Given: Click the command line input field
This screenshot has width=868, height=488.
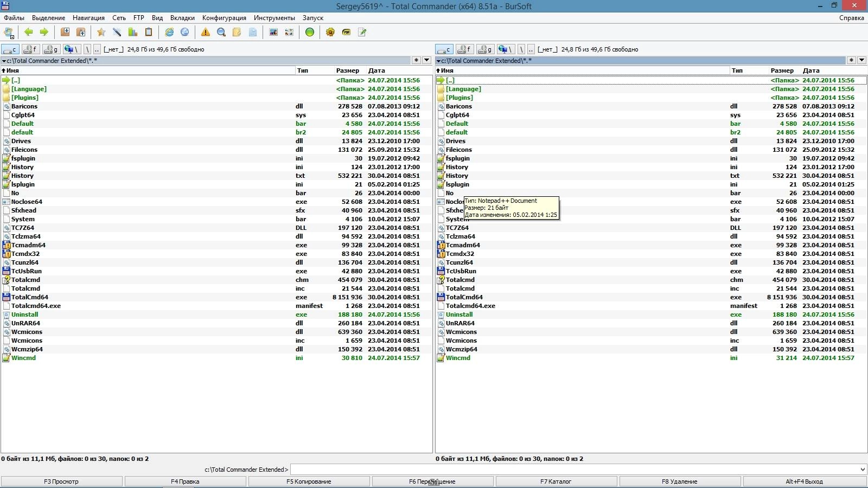Looking at the screenshot, I should coord(575,470).
